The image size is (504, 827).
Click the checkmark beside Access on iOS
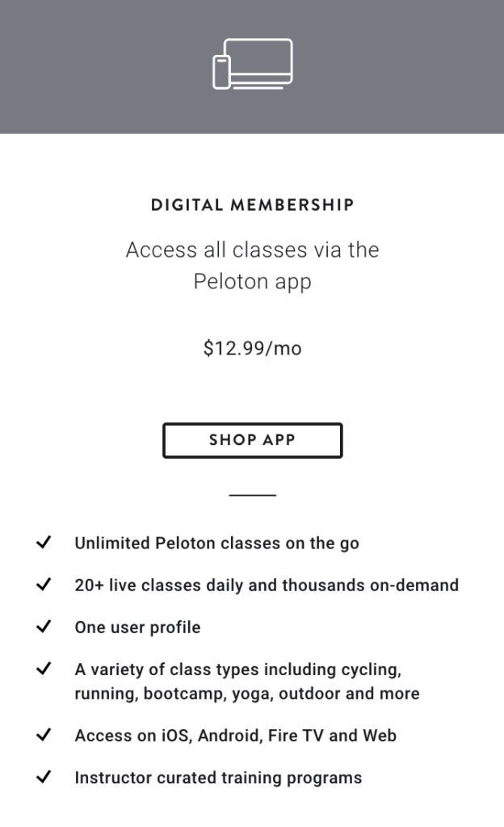click(x=44, y=735)
